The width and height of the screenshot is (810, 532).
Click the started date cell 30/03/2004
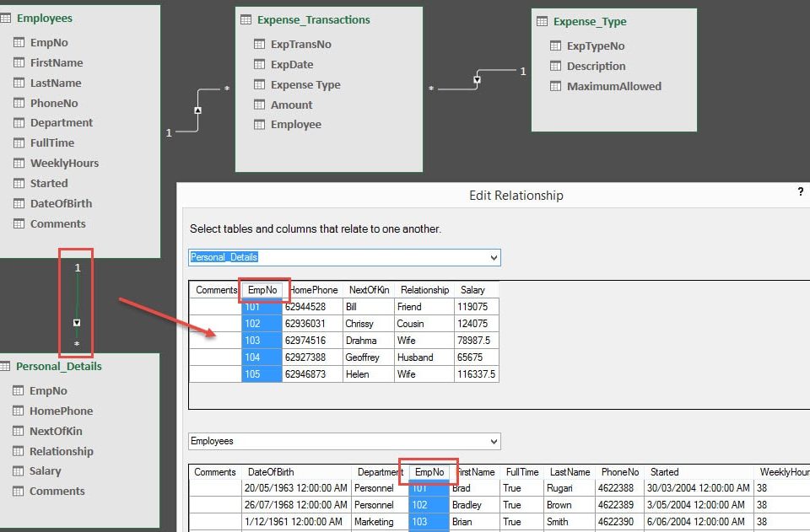(699, 488)
